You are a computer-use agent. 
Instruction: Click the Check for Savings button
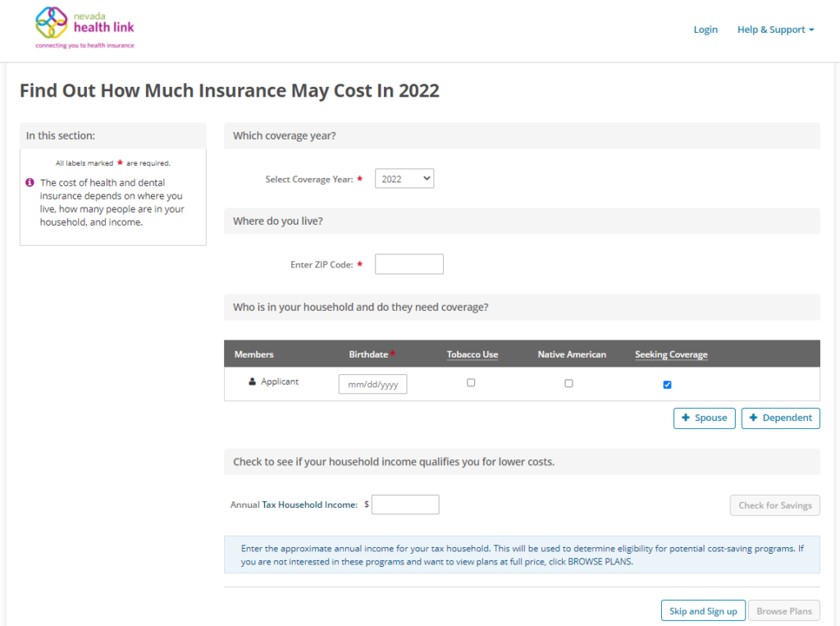point(774,505)
